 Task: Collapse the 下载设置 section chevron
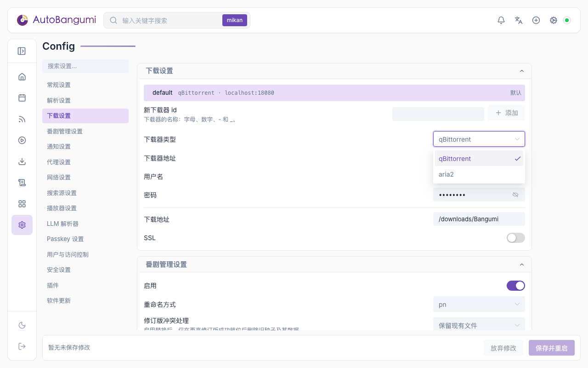(521, 71)
